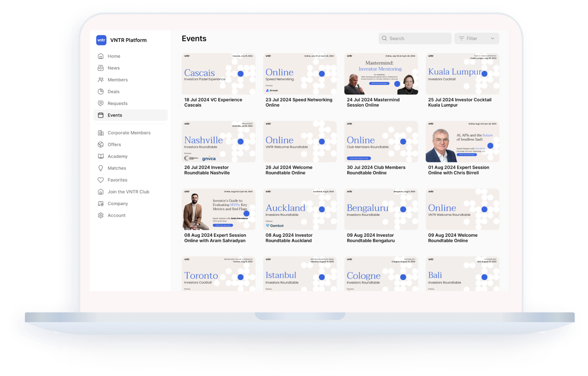Open the Cologne Investors Roundtable thumbnail
The width and height of the screenshot is (588, 376).
point(381,274)
